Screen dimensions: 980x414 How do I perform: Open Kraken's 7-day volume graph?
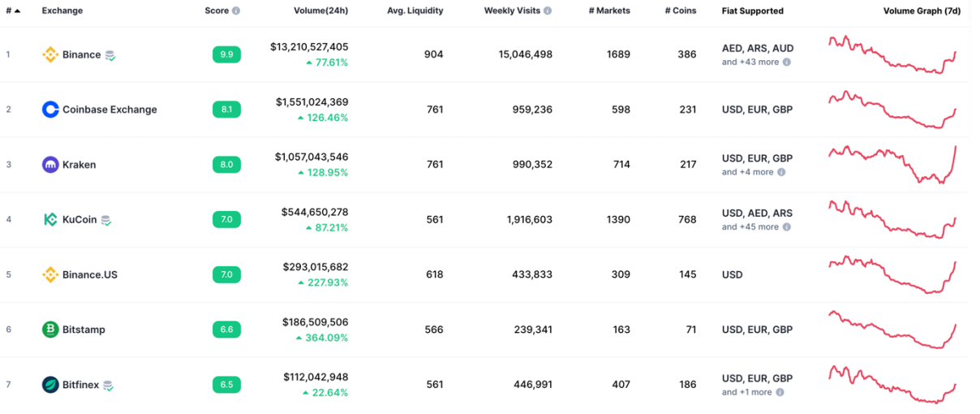pyautogui.click(x=892, y=164)
